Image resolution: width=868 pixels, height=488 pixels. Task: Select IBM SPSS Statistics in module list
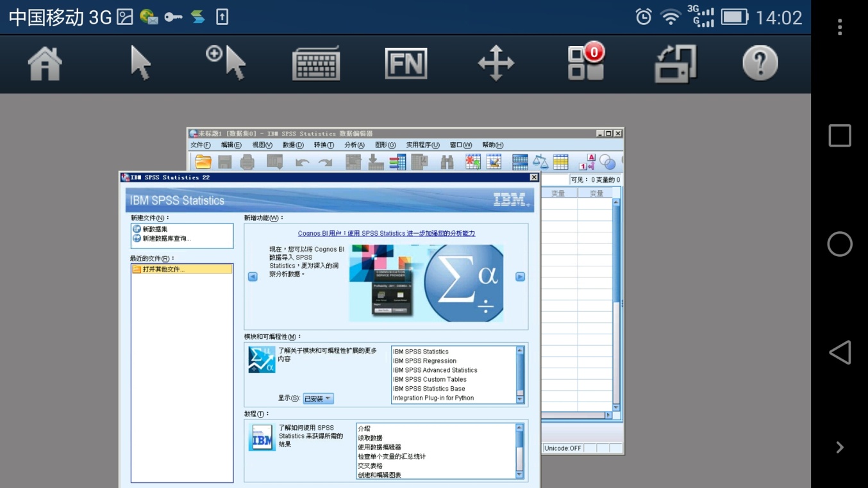[x=421, y=352]
